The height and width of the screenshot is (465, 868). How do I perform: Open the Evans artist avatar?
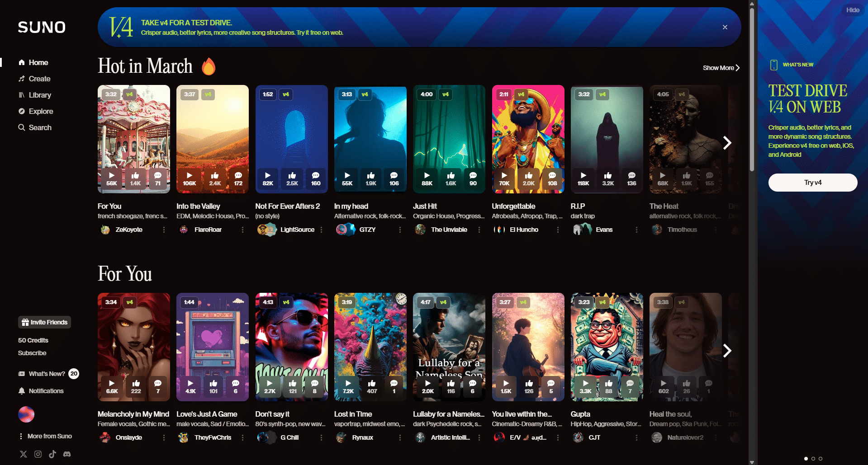click(x=582, y=230)
